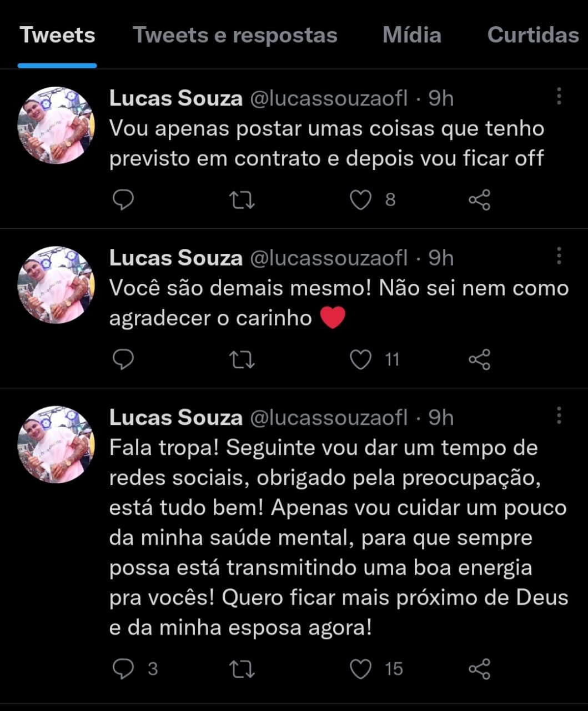The image size is (588, 711).
Task: Open the three-dot menu on the first tweet
Action: 560,97
